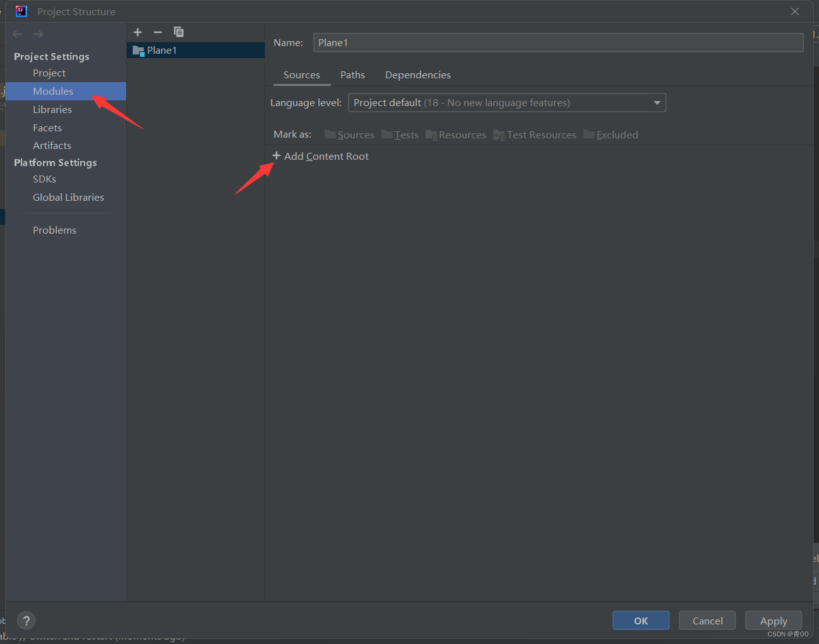Open the Language level dropdown
The height and width of the screenshot is (644, 819).
coord(507,103)
